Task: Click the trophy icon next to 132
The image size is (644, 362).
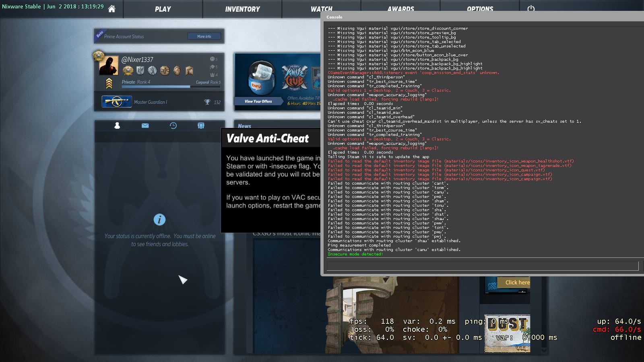Action: click(207, 102)
